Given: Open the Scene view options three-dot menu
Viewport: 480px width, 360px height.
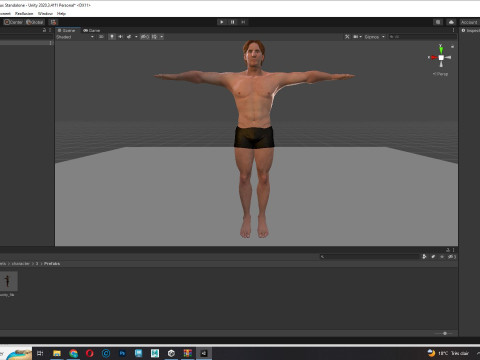Looking at the screenshot, I should click(x=453, y=30).
